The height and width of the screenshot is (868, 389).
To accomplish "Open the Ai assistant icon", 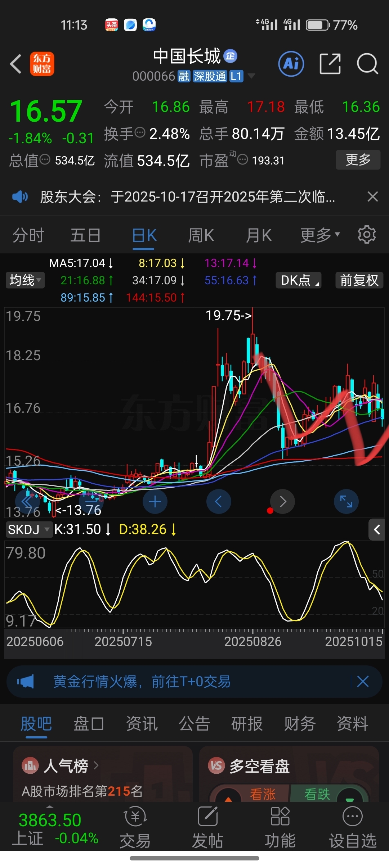I will point(291,64).
